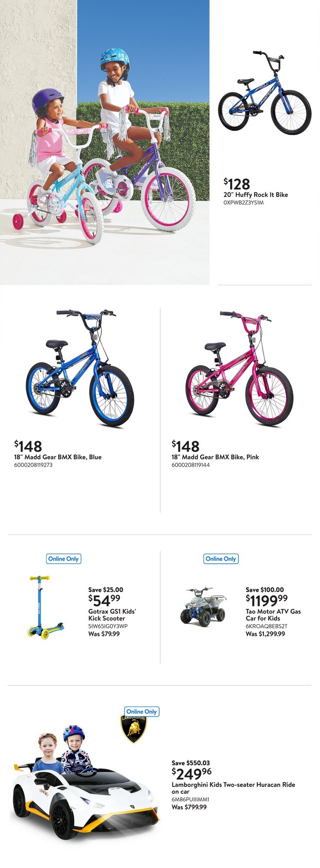
Task: Select the blue Madd Gear BMX bike photo
Action: click(x=80, y=367)
